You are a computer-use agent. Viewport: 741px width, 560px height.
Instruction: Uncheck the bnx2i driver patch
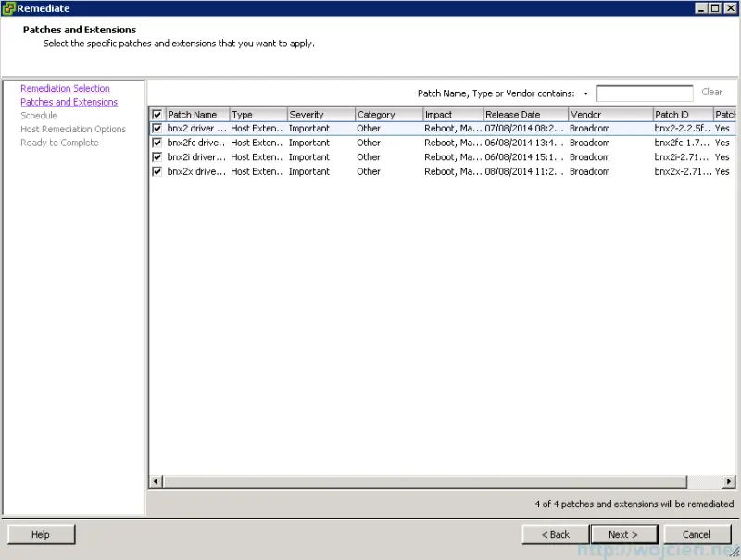pos(157,156)
